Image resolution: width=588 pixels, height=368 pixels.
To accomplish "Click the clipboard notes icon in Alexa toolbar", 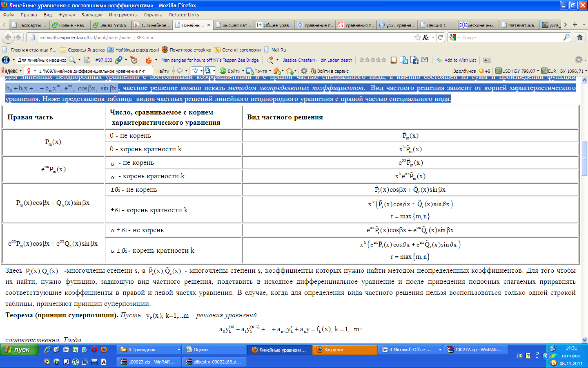I will pyautogui.click(x=394, y=60).
